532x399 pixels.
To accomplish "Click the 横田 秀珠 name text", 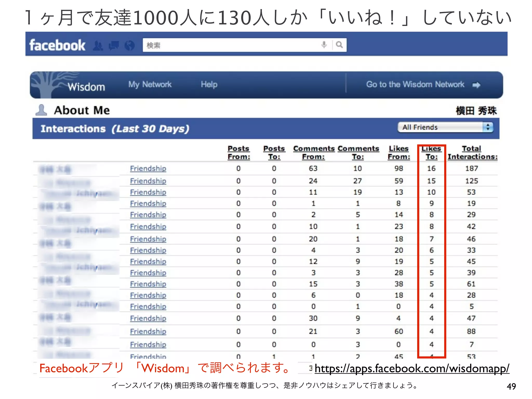I will click(x=476, y=111).
